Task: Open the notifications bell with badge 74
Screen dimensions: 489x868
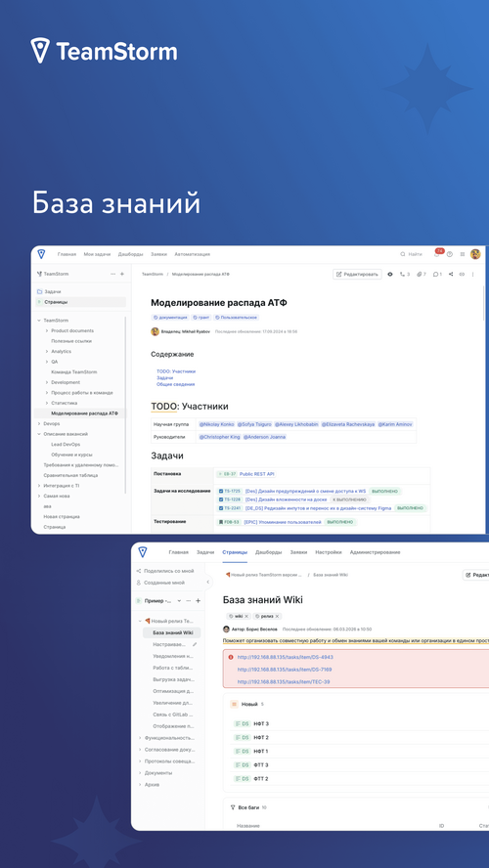Action: (x=437, y=254)
